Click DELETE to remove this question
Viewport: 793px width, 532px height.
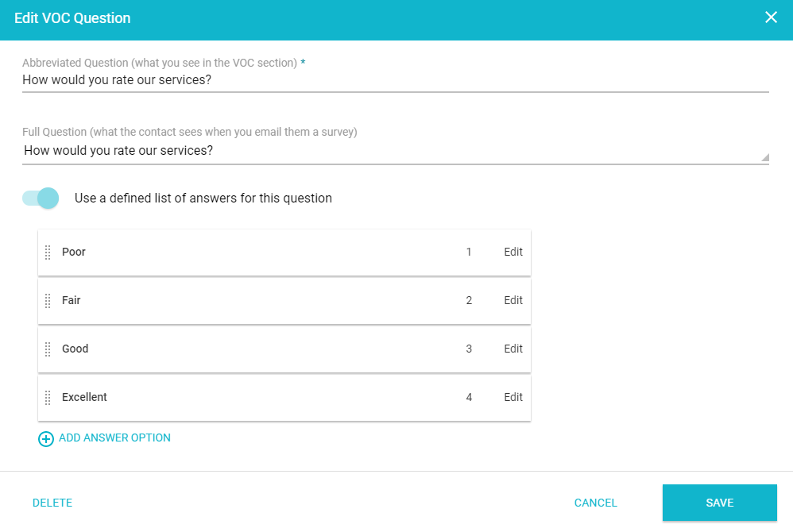(x=52, y=503)
